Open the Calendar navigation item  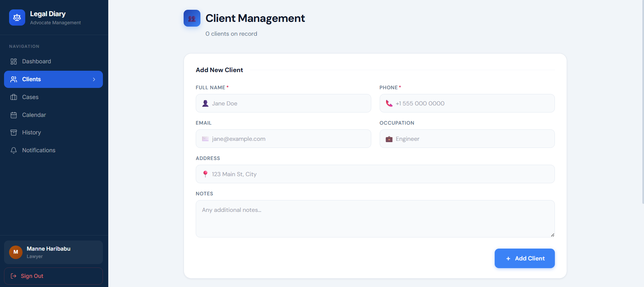(53, 115)
